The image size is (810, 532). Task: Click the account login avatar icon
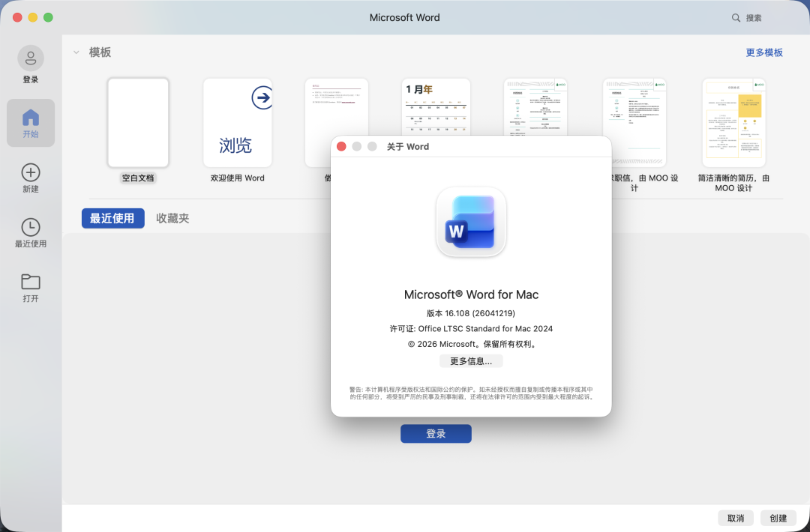click(x=31, y=58)
